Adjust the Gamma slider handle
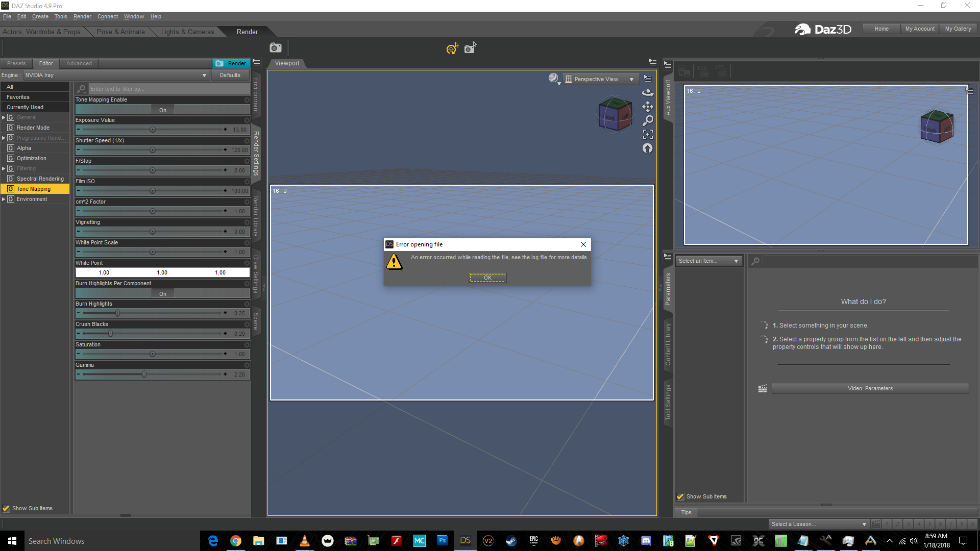 click(144, 374)
